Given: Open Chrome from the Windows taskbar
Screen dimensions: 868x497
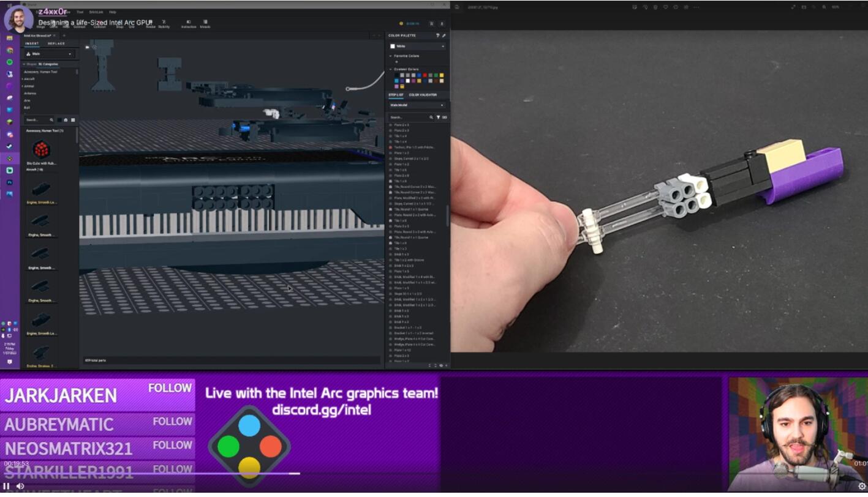Looking at the screenshot, I should [10, 50].
